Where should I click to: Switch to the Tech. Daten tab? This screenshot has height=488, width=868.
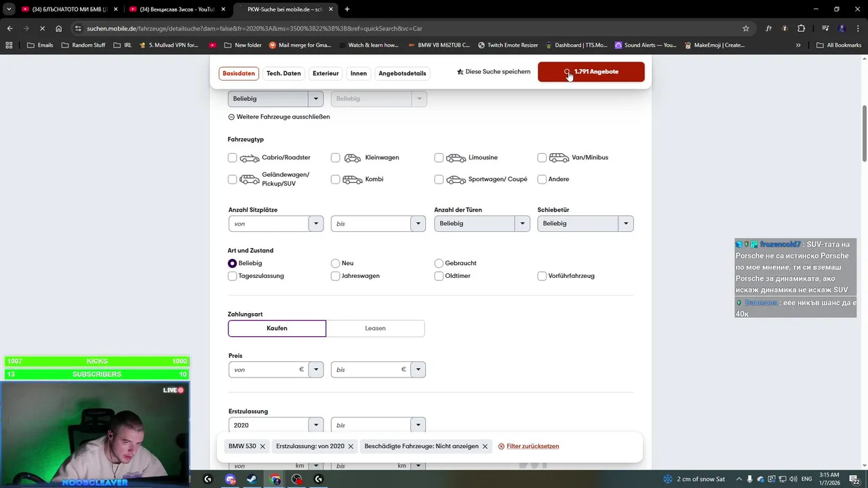[x=283, y=73]
